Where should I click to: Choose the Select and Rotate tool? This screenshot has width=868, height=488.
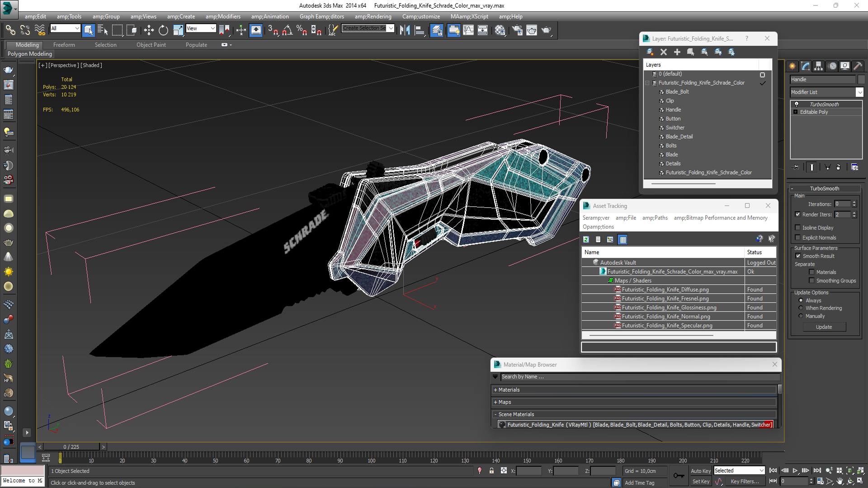pos(163,30)
